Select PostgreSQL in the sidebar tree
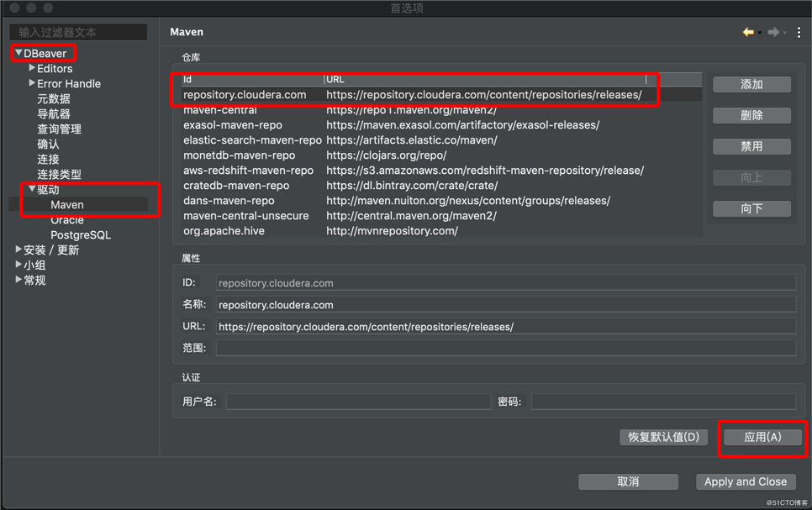 (81, 235)
